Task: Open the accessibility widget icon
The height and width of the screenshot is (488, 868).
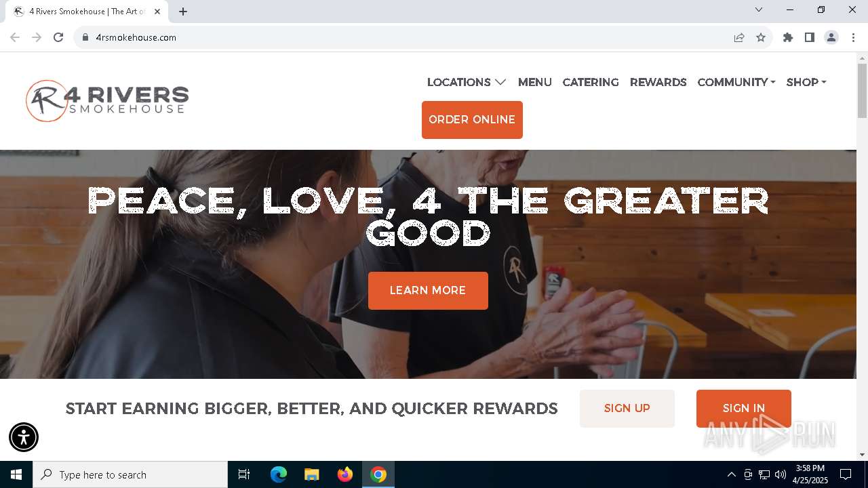Action: (x=24, y=436)
